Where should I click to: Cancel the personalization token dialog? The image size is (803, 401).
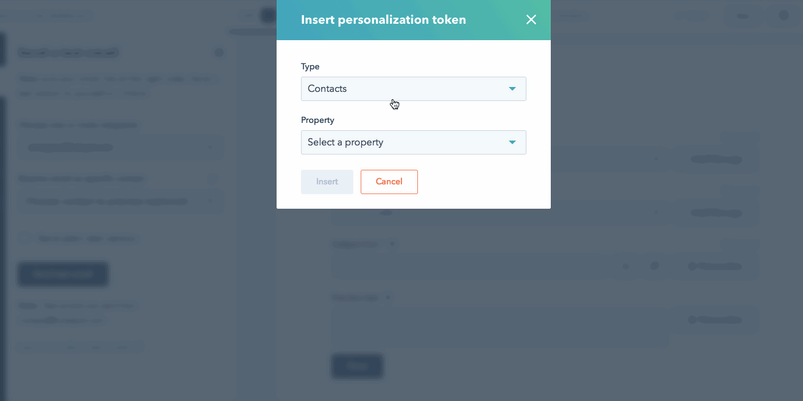click(389, 182)
